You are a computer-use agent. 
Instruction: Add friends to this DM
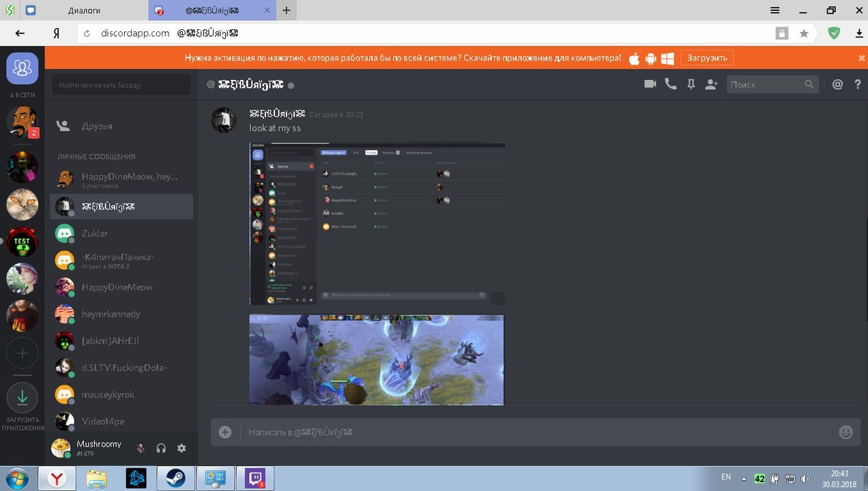click(712, 84)
